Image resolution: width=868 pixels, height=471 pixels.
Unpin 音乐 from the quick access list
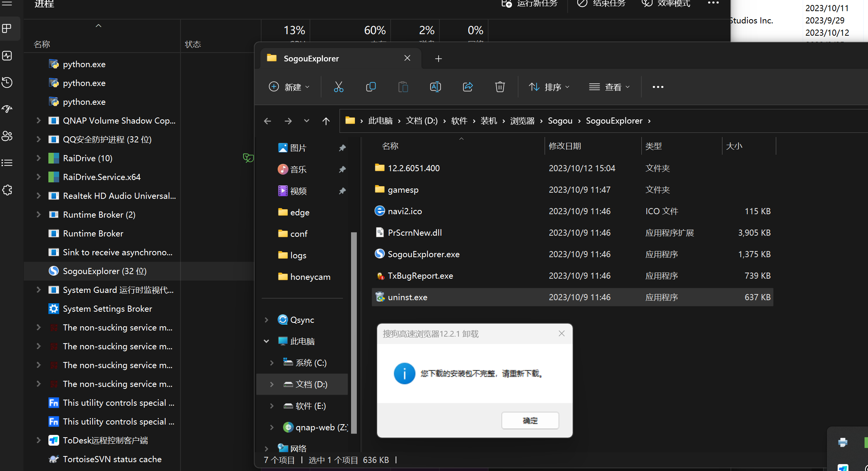tap(342, 169)
